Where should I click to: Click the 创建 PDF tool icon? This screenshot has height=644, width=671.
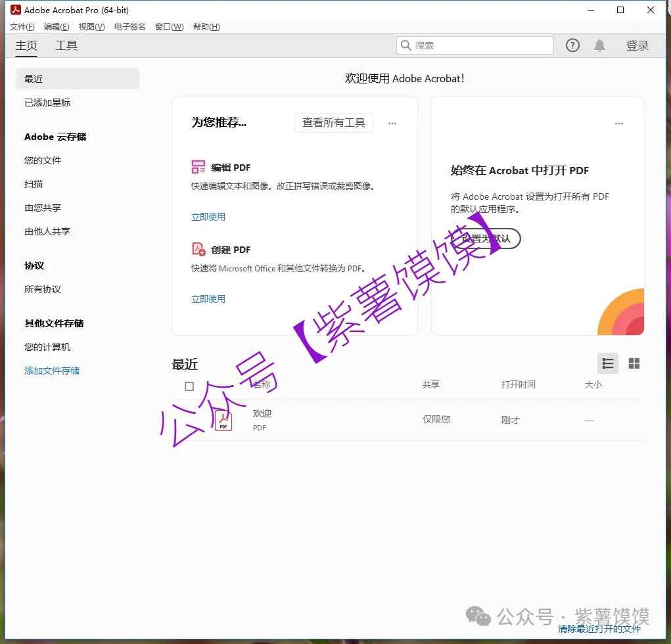pyautogui.click(x=198, y=249)
